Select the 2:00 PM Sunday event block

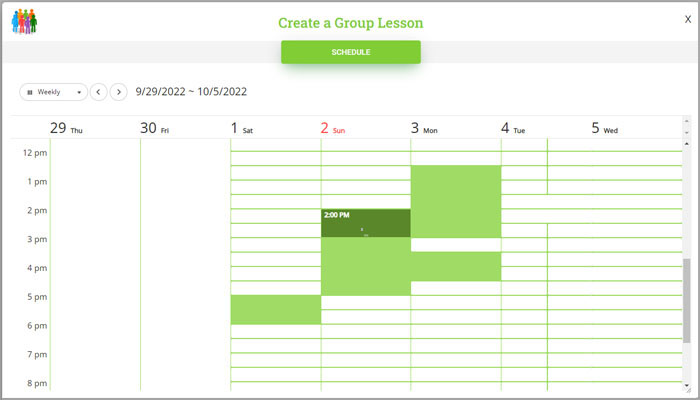click(x=365, y=223)
